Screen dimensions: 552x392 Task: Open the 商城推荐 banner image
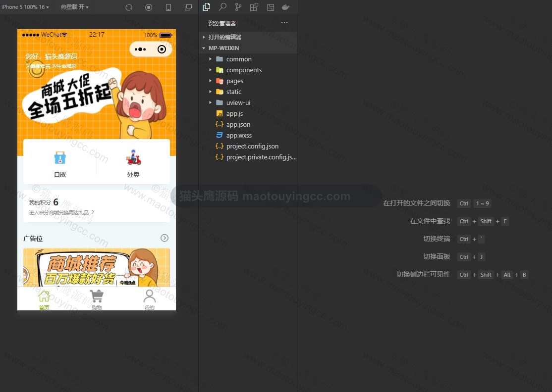97,268
